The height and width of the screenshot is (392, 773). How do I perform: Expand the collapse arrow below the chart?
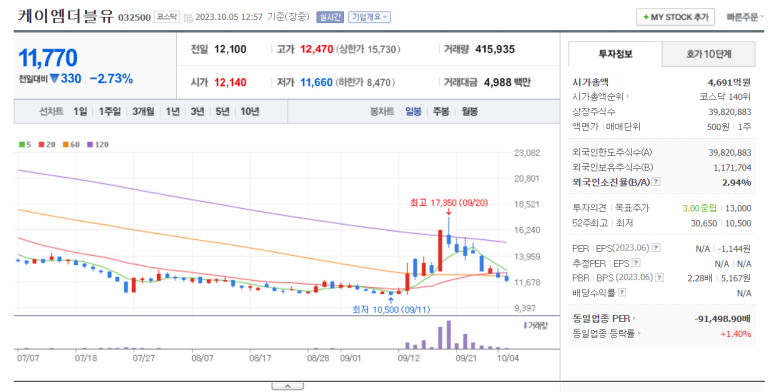pyautogui.click(x=287, y=387)
